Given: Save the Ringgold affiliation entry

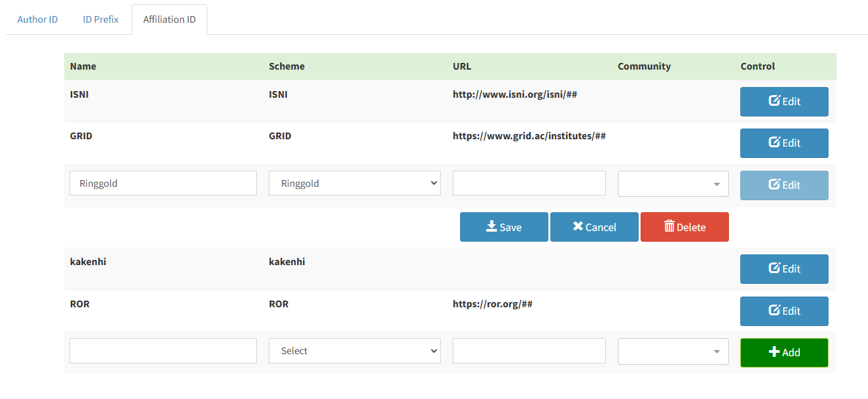Looking at the screenshot, I should [x=504, y=227].
